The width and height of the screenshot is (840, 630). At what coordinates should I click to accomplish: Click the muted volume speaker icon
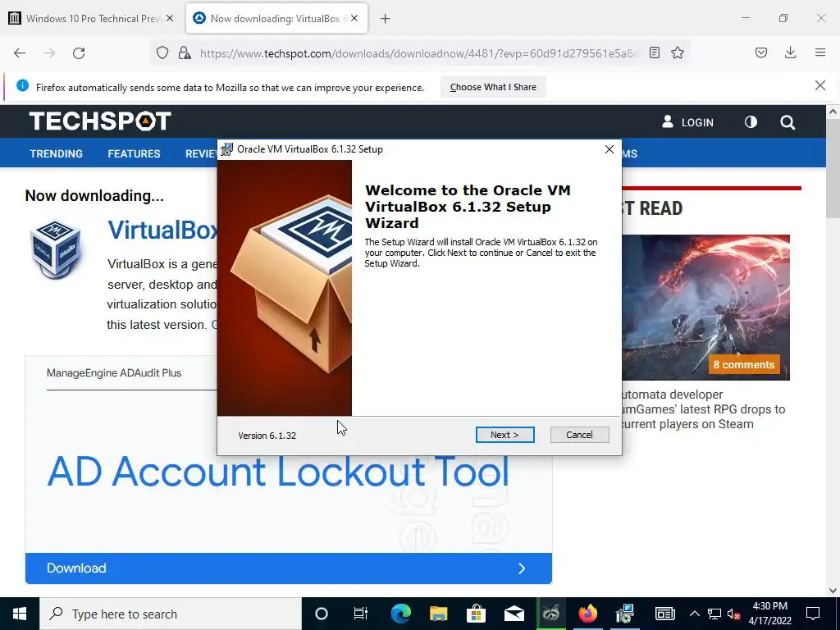[733, 614]
